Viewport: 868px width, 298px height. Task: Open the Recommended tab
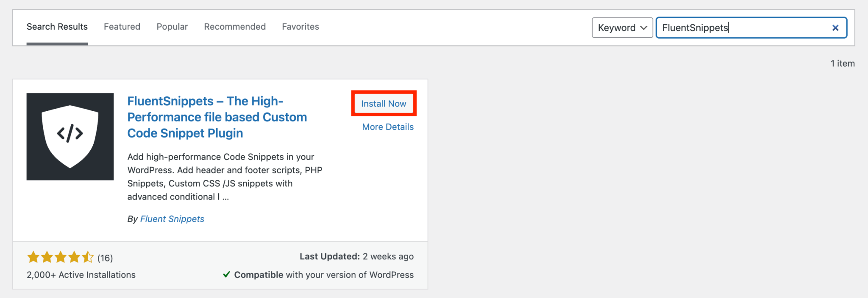pos(235,27)
